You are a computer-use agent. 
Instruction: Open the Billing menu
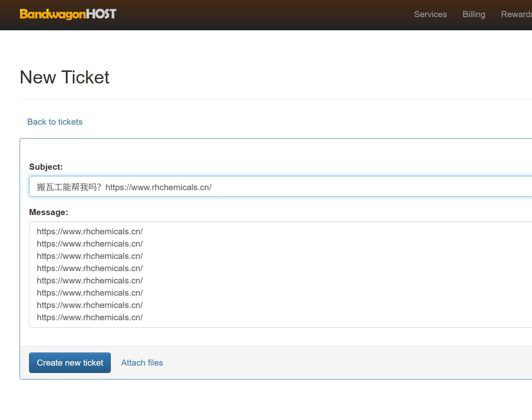pos(474,14)
